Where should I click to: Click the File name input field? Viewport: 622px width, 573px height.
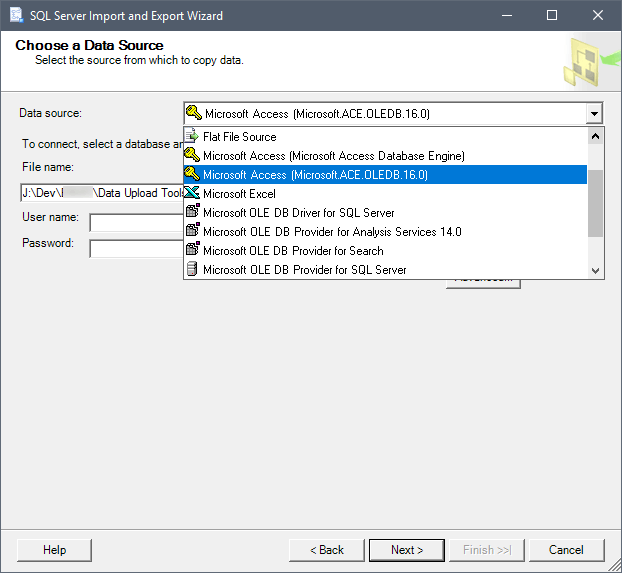(x=102, y=193)
